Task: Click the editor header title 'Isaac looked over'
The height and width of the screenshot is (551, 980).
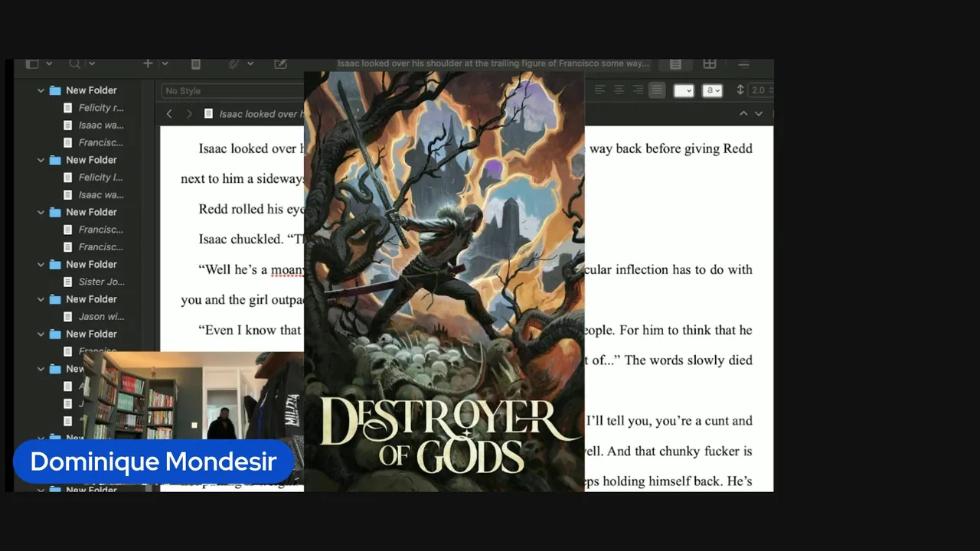Action: click(x=261, y=114)
